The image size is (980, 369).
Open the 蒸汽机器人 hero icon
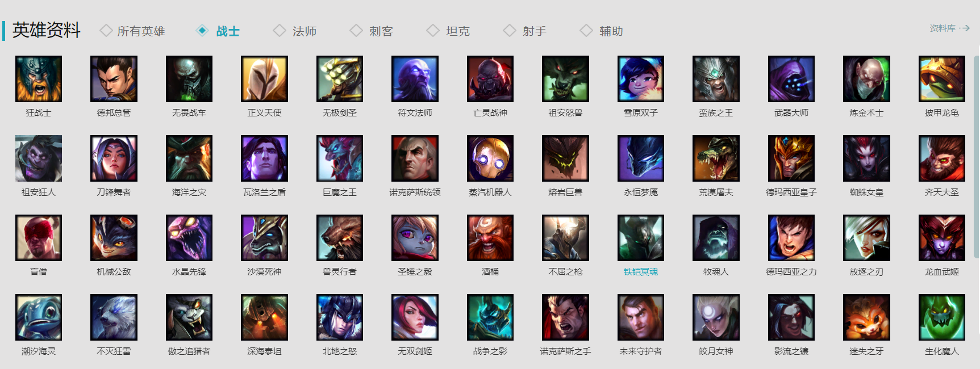[490, 158]
